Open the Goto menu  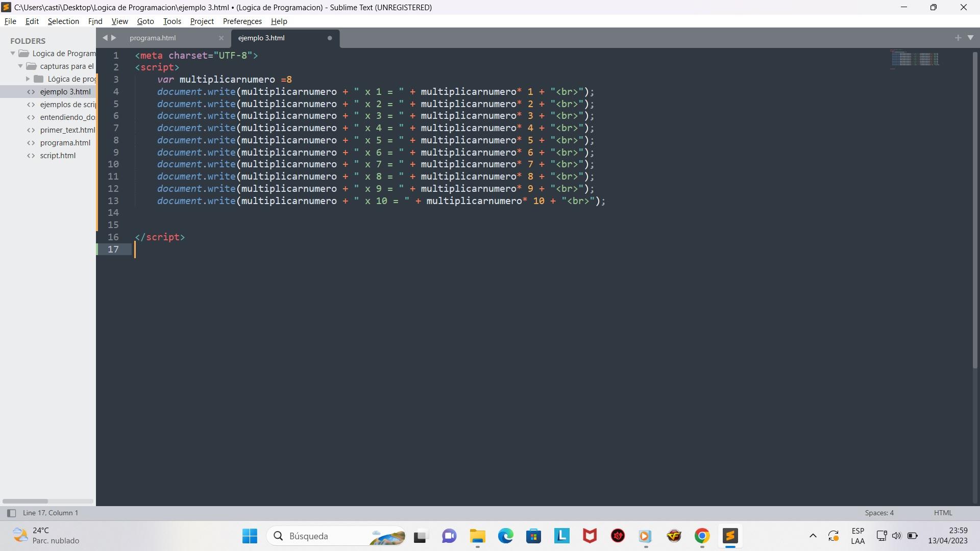pyautogui.click(x=145, y=21)
